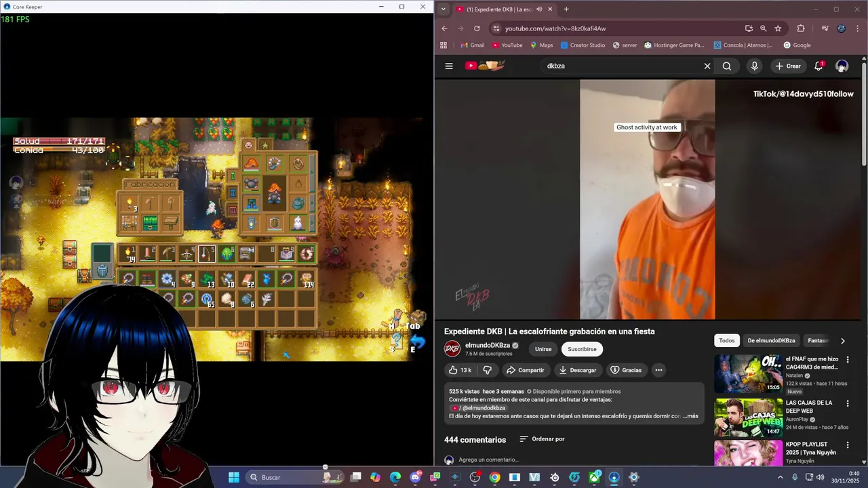Image resolution: width=868 pixels, height=488 pixels.
Task: Click the Crear button
Action: click(x=788, y=66)
